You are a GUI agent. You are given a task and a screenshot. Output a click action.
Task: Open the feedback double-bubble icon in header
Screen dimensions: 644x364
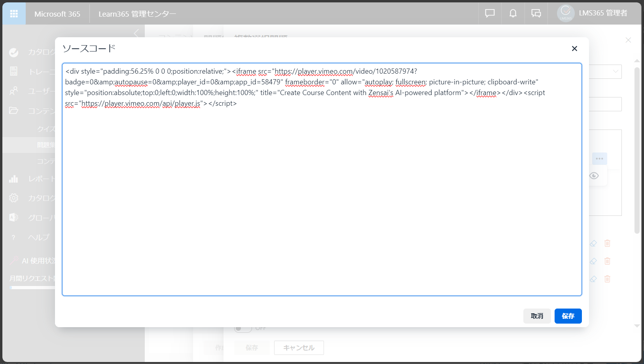pos(536,13)
